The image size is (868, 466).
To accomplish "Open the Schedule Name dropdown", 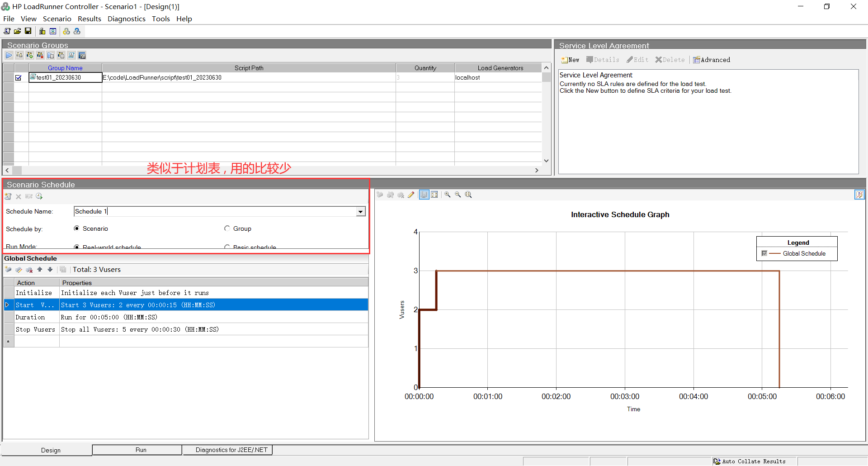I will [360, 212].
